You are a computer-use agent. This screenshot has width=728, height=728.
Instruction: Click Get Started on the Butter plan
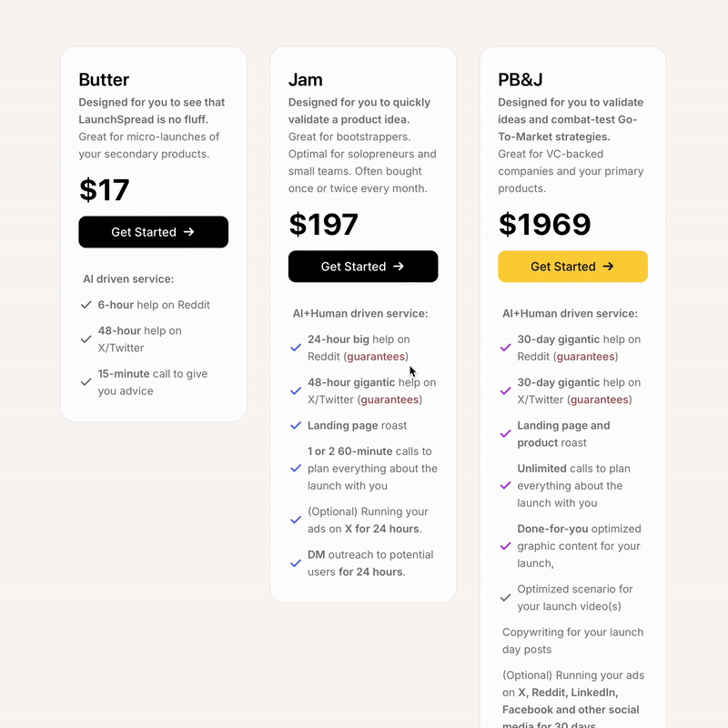coord(153,232)
